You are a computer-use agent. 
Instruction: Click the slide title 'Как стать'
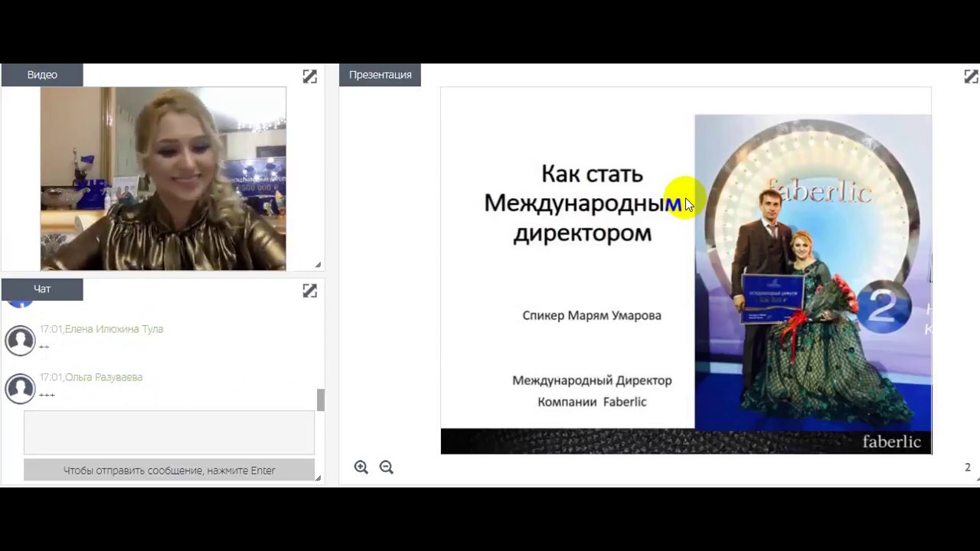tap(592, 174)
